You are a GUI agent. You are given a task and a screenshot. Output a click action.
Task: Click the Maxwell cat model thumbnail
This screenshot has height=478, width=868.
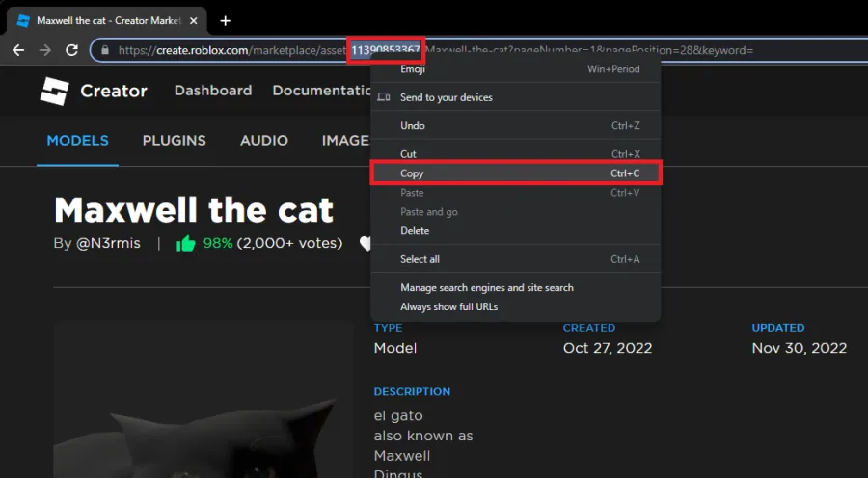pyautogui.click(x=203, y=399)
